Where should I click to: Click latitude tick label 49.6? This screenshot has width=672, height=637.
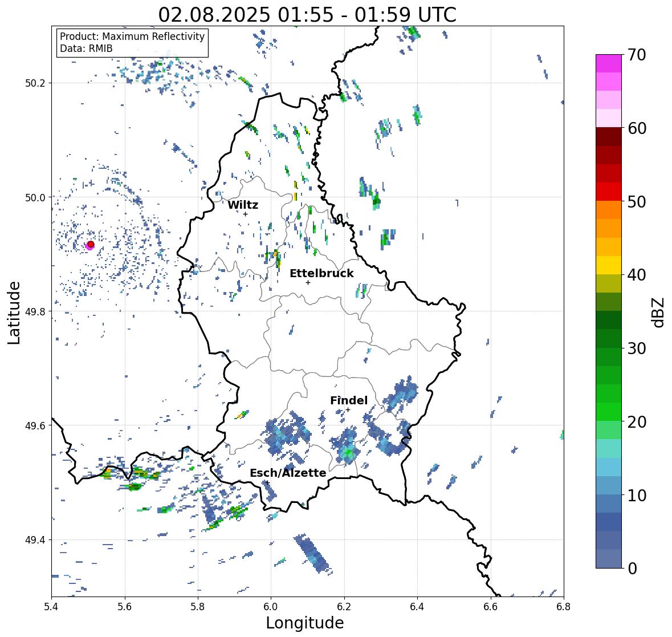(x=35, y=425)
